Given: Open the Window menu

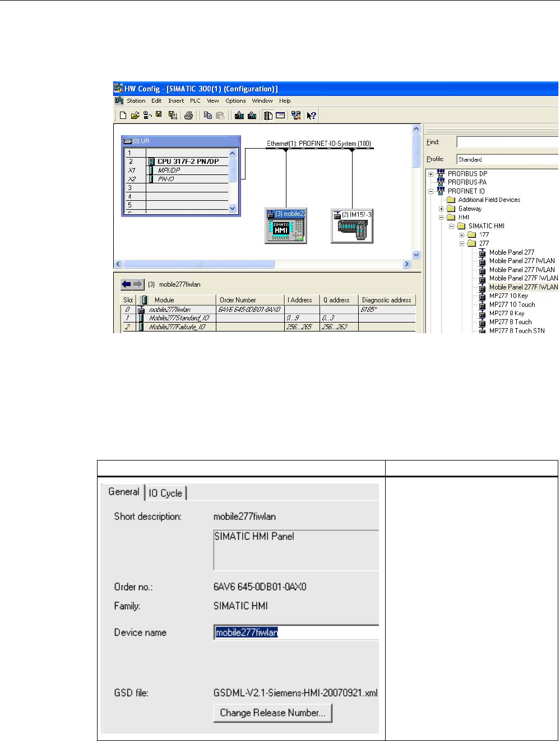Looking at the screenshot, I should pyautogui.click(x=262, y=101).
